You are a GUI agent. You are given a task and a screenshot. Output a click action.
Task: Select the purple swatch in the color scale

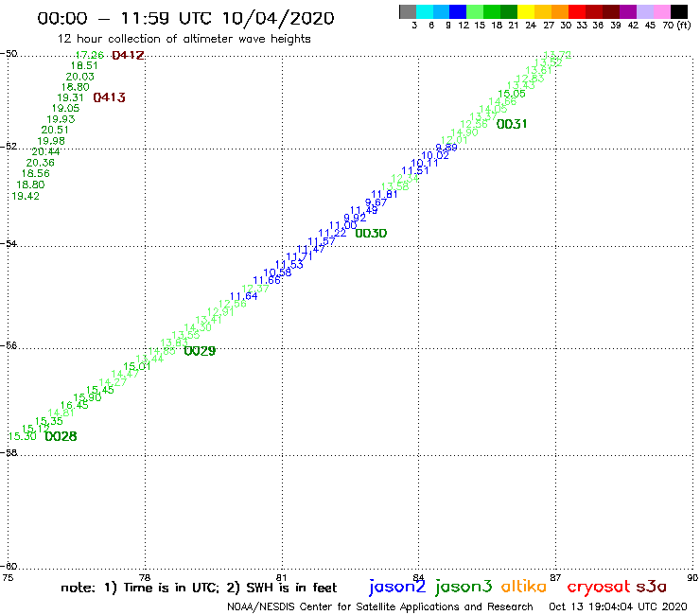(628, 11)
